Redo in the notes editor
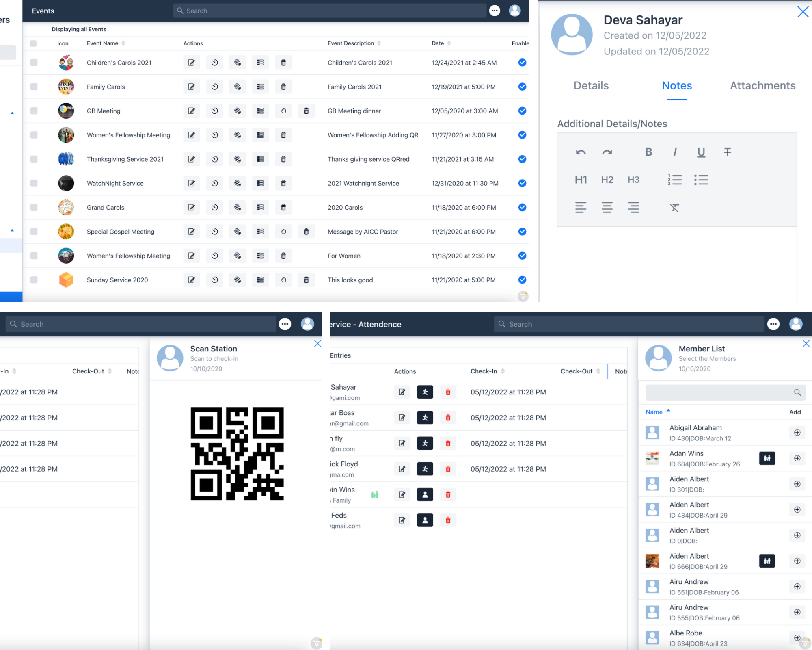This screenshot has height=650, width=812. click(607, 152)
